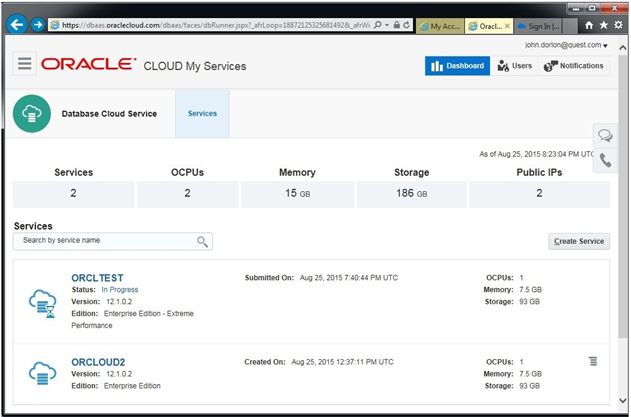Open the Dashboard button

click(x=458, y=66)
